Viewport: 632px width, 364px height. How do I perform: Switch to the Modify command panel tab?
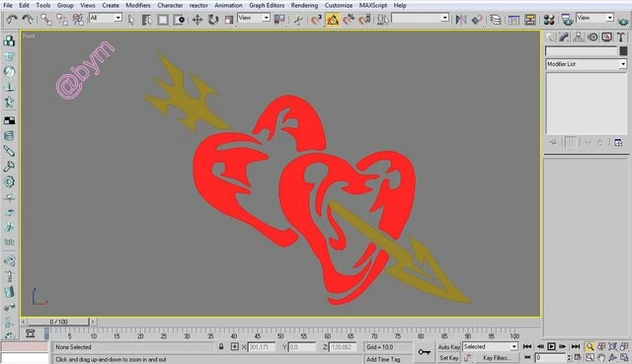[564, 37]
